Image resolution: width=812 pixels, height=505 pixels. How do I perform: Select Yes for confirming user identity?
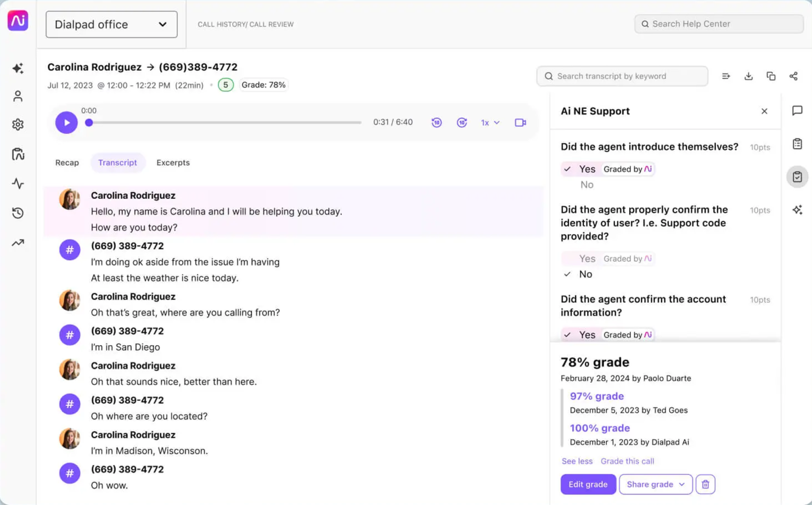coord(587,259)
